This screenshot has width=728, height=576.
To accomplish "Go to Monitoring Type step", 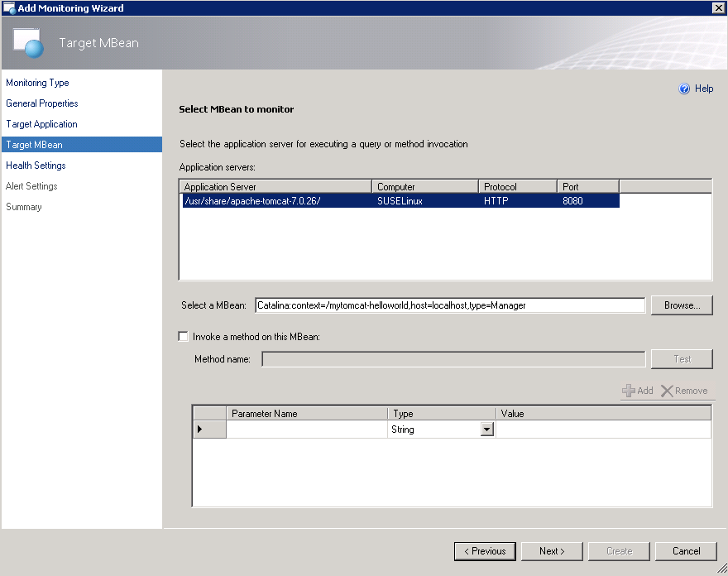I will (x=37, y=83).
